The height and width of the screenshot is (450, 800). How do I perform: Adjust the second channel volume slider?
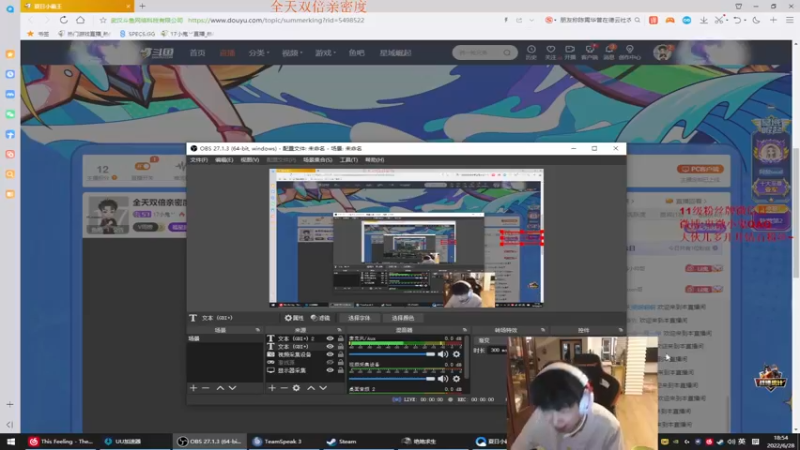(392, 379)
